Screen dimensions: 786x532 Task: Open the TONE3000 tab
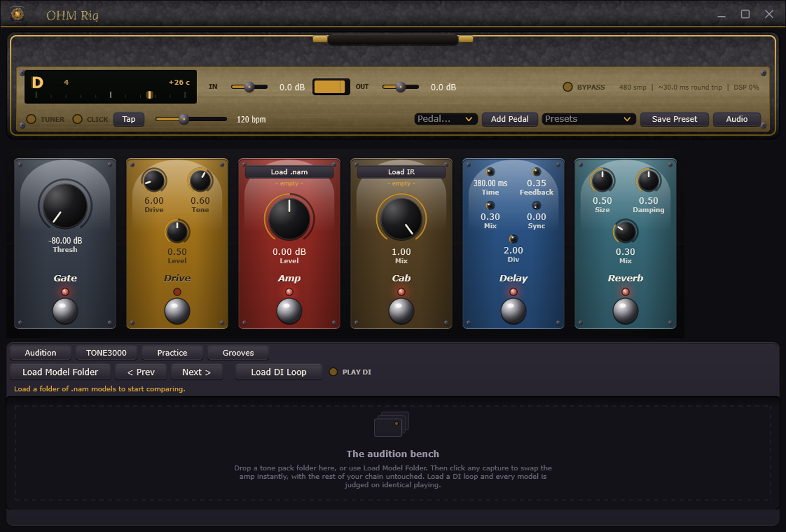tap(106, 353)
